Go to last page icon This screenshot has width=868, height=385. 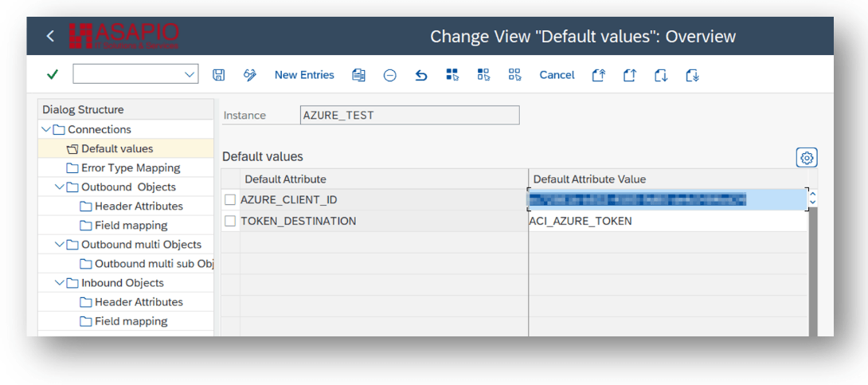coord(692,76)
